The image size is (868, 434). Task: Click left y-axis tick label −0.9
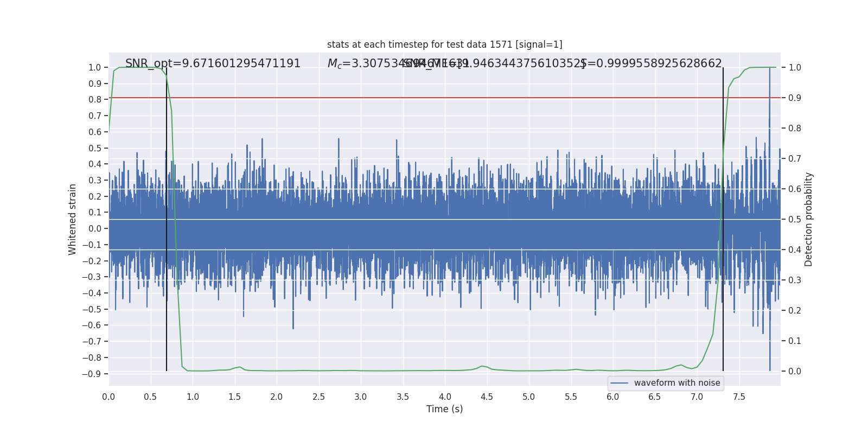pos(92,374)
